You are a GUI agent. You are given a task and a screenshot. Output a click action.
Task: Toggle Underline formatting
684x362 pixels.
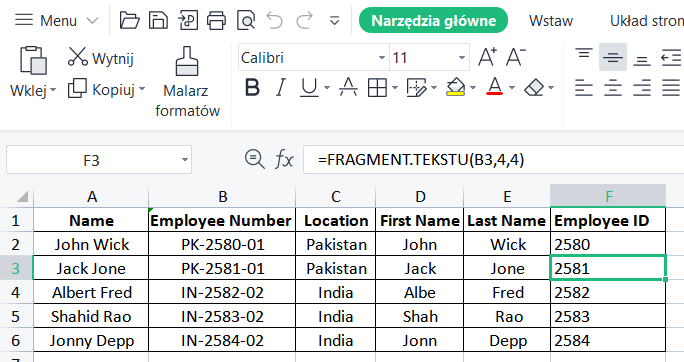(309, 88)
